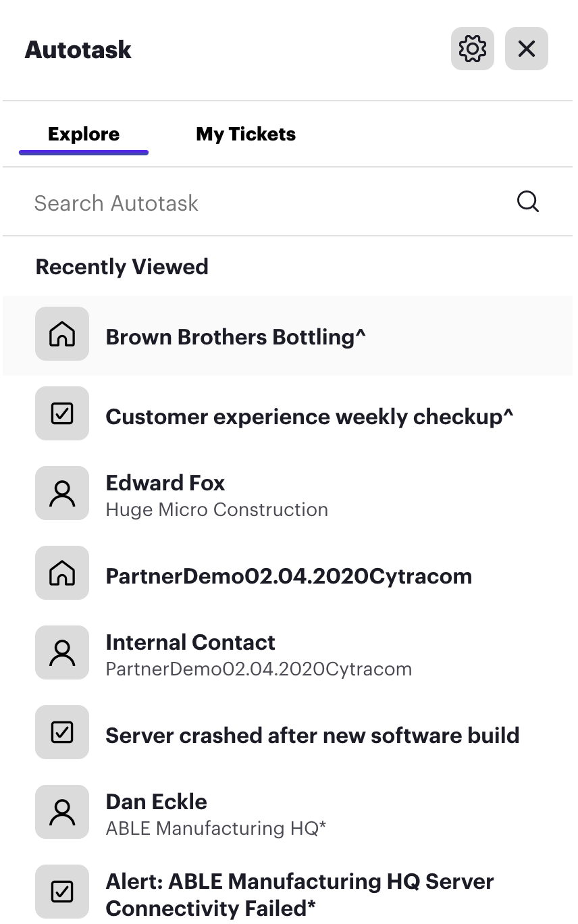The image size is (578, 924).
Task: Open Brown Brothers Bottling^ company
Action: [x=236, y=337]
